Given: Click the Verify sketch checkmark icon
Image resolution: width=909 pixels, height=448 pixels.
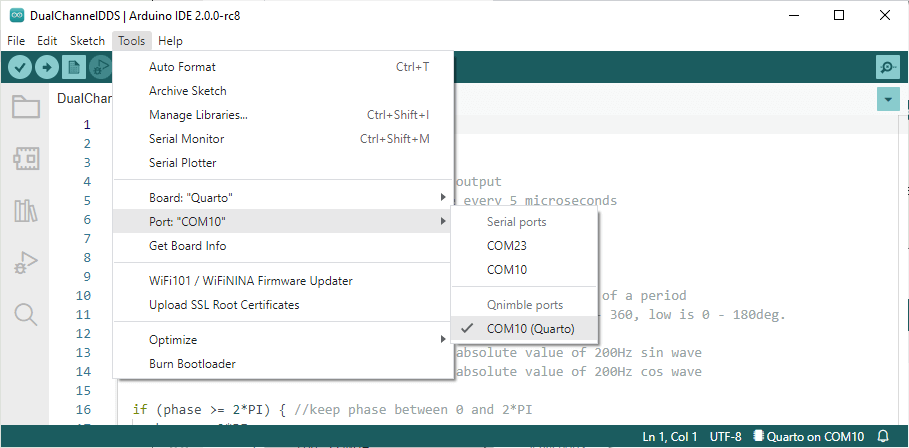Looking at the screenshot, I should (x=20, y=67).
